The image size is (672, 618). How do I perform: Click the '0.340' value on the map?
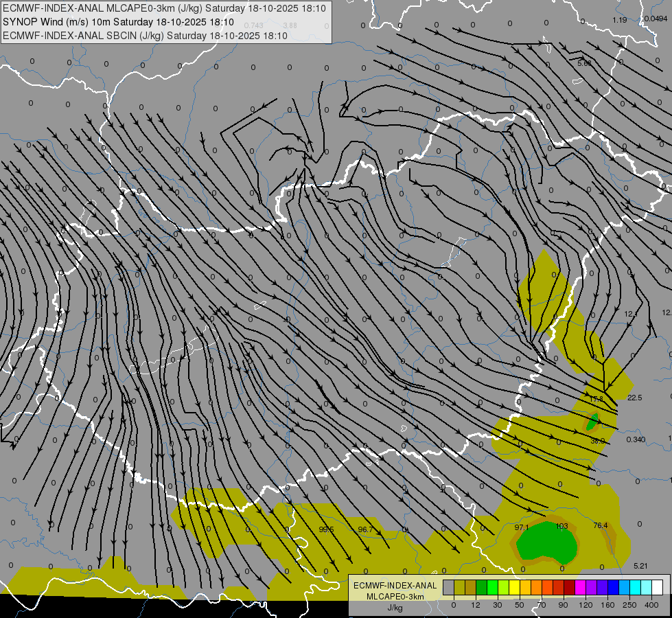coord(636,439)
